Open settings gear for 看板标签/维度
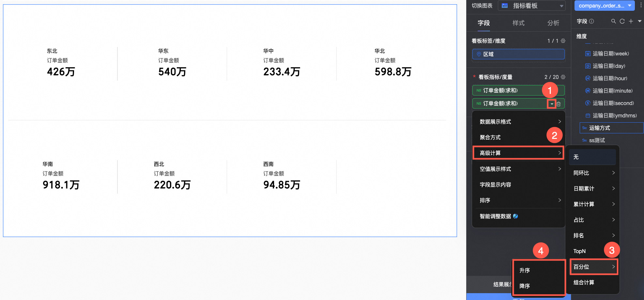The height and width of the screenshot is (300, 644). coord(563,41)
